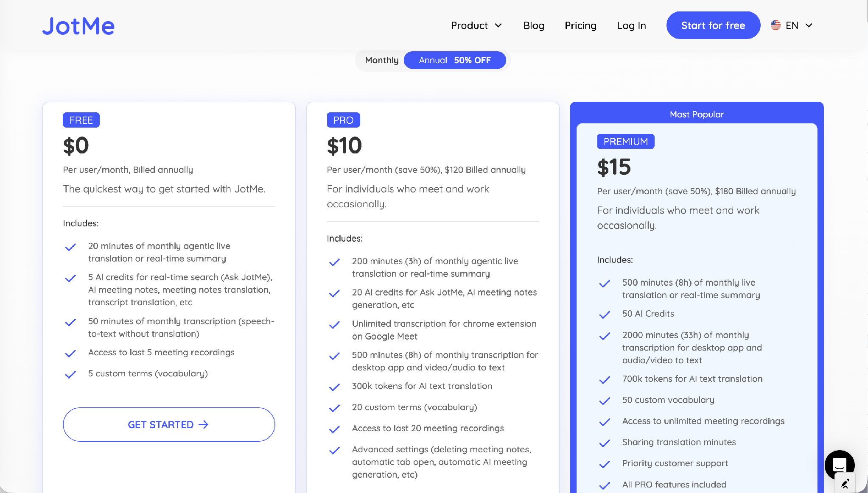Click the $0 price text
This screenshot has height=493, width=868.
pyautogui.click(x=76, y=145)
